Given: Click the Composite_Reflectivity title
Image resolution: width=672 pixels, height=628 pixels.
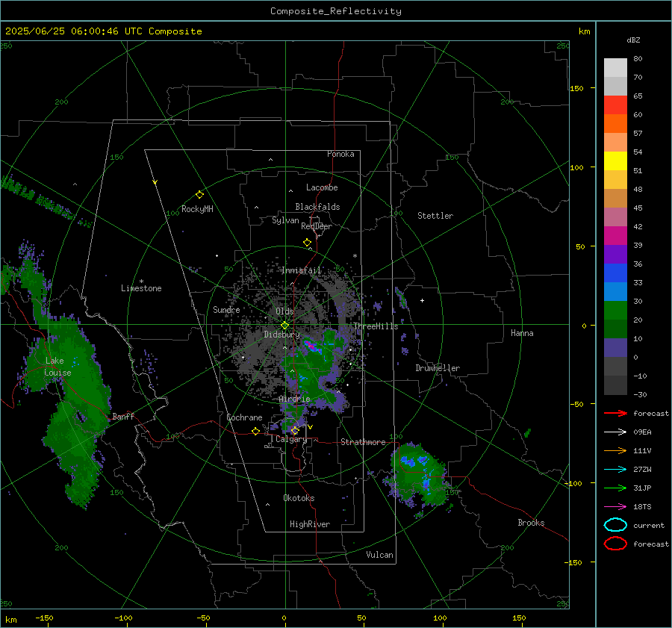Looking at the screenshot, I should pyautogui.click(x=336, y=11).
